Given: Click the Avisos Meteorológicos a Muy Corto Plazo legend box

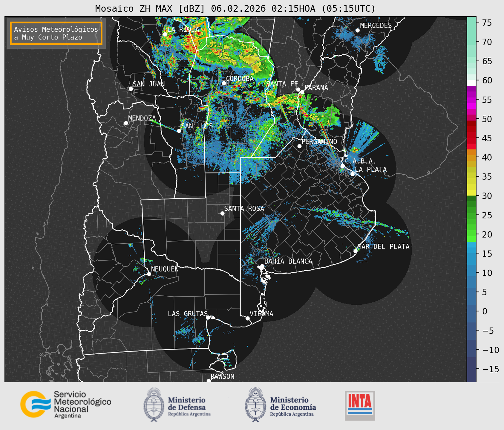Looking at the screenshot, I should [x=56, y=33].
